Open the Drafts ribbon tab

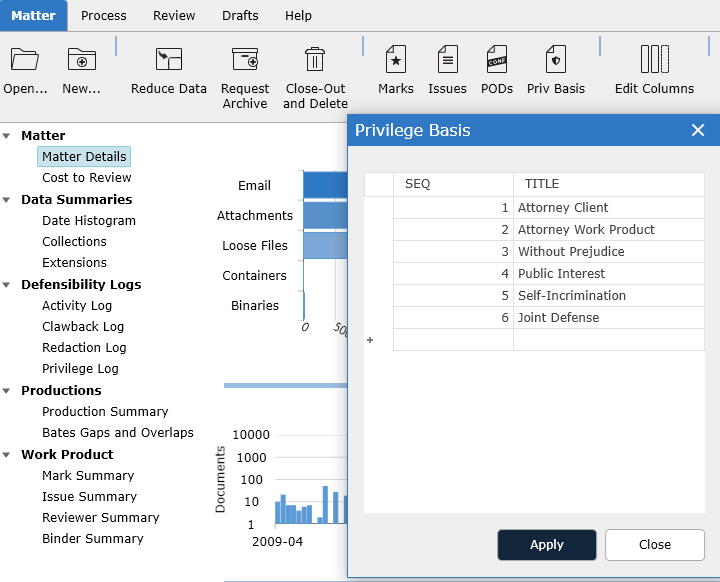coord(240,16)
